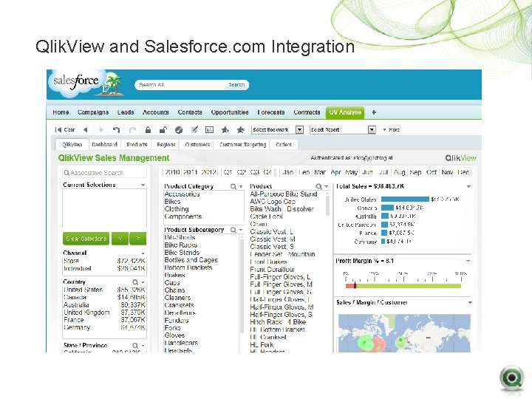Viewport: 532px width, 399px height.
Task: Click the Clear selections toolbar icon
Action: coord(65,129)
